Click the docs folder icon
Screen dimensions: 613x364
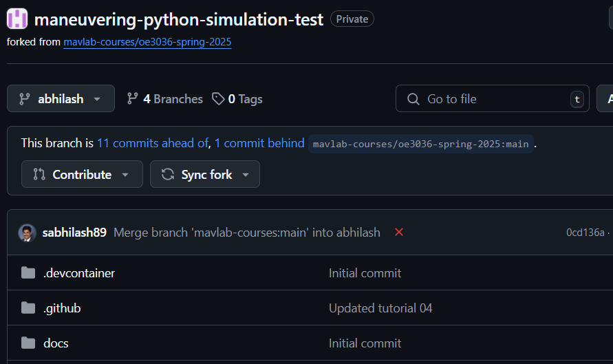pyautogui.click(x=28, y=343)
